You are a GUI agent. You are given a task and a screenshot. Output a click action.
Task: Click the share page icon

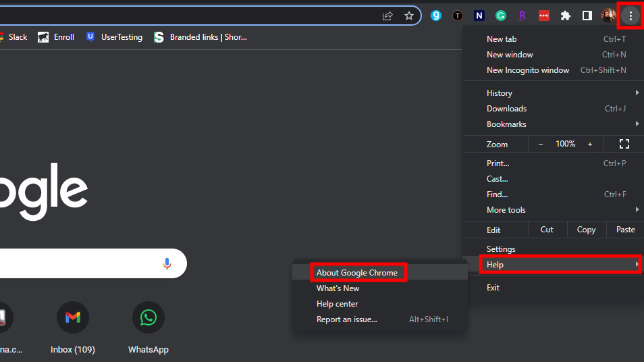[x=387, y=16]
